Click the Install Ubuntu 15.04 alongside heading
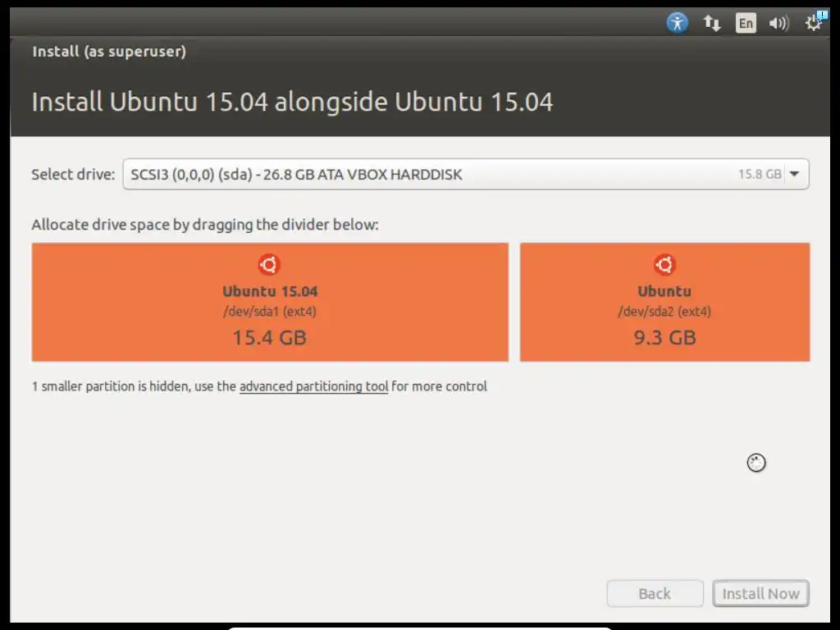The height and width of the screenshot is (630, 840). (x=292, y=102)
